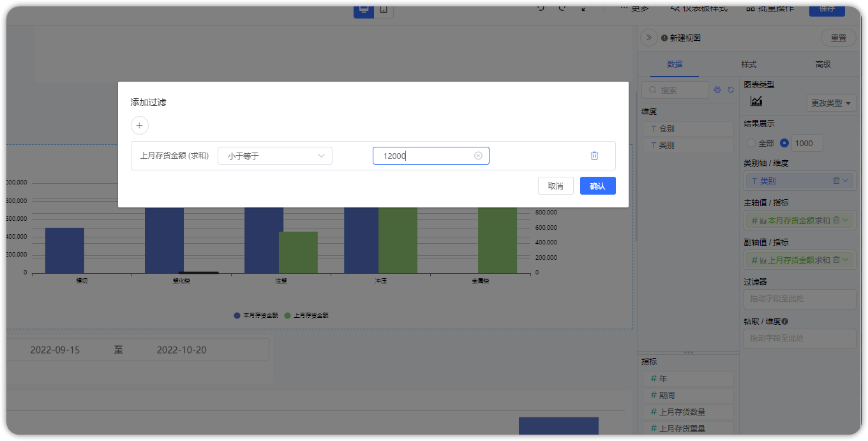Switch to the 高级 tab
The image size is (868, 441).
pos(823,64)
